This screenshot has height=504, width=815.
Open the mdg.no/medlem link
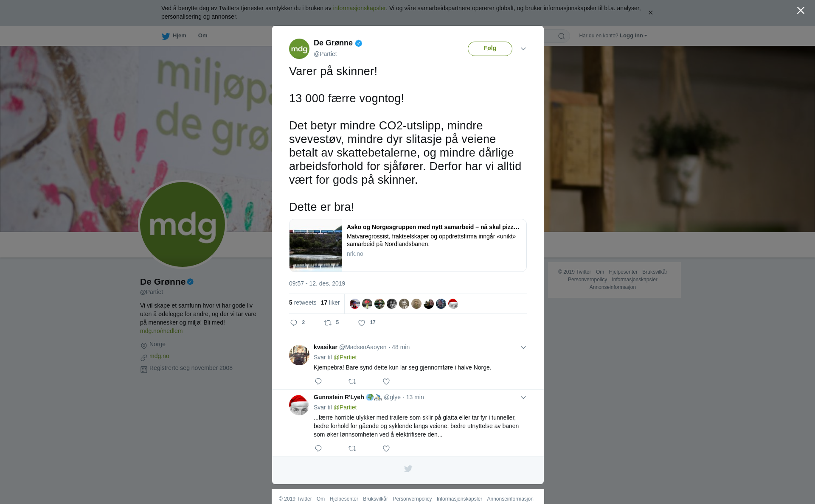(161, 331)
